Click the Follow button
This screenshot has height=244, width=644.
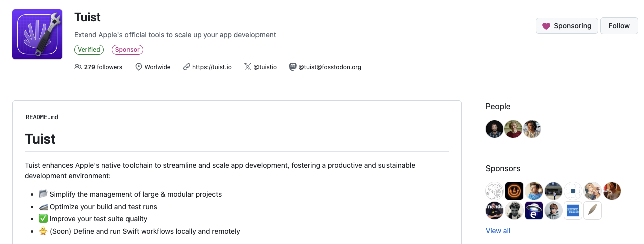point(619,26)
